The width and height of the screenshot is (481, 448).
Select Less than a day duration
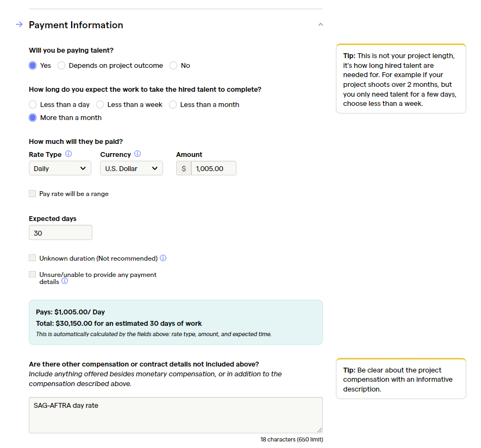point(33,105)
